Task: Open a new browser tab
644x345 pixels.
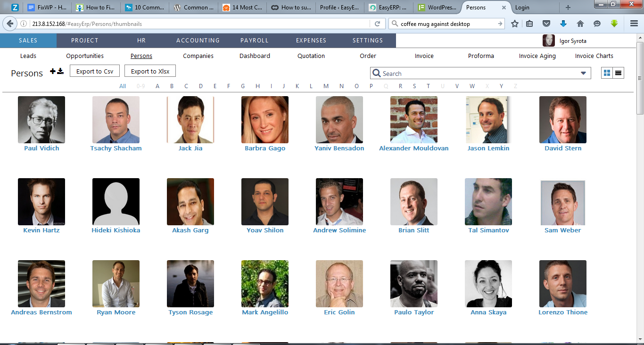Action: (x=568, y=8)
